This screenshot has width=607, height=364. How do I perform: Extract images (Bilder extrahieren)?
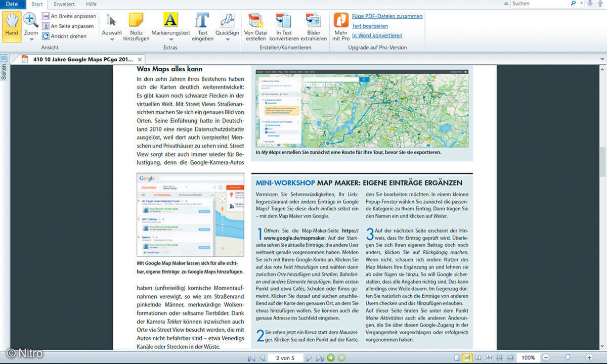(x=314, y=27)
